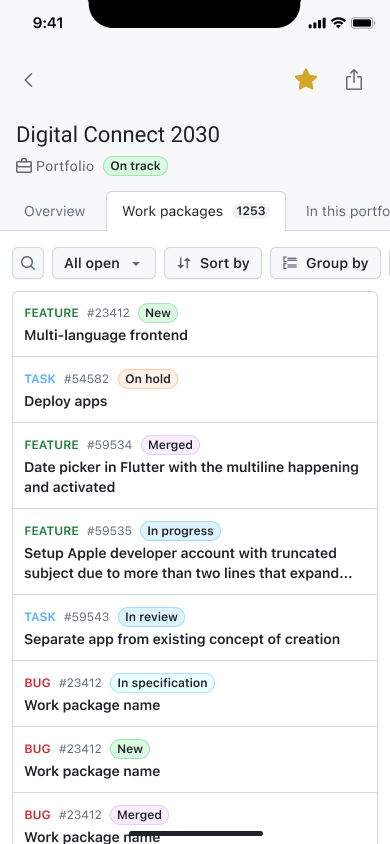Screen dimensions: 390x844
Task: Click the ID #59543
Action: tap(87, 617)
